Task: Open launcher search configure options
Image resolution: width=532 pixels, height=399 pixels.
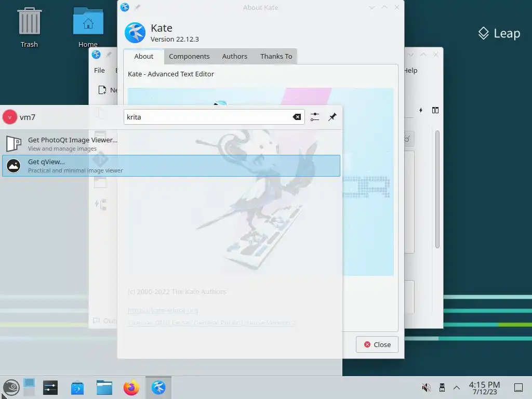Action: [x=315, y=117]
